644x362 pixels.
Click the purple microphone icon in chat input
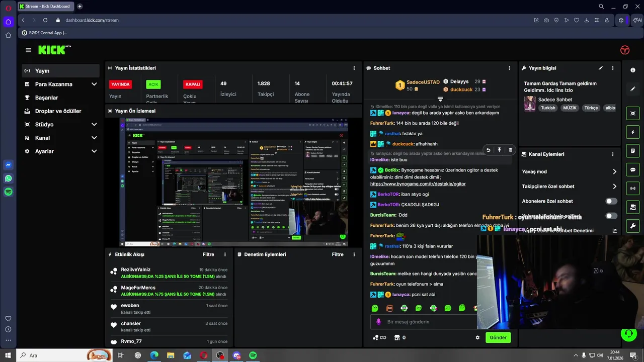(379, 322)
